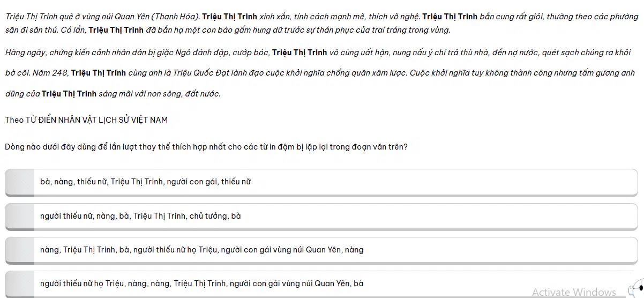Click the bold "Triệu Thị Trinh" before "sáng mãi"
The image size is (644, 298).
[69, 94]
